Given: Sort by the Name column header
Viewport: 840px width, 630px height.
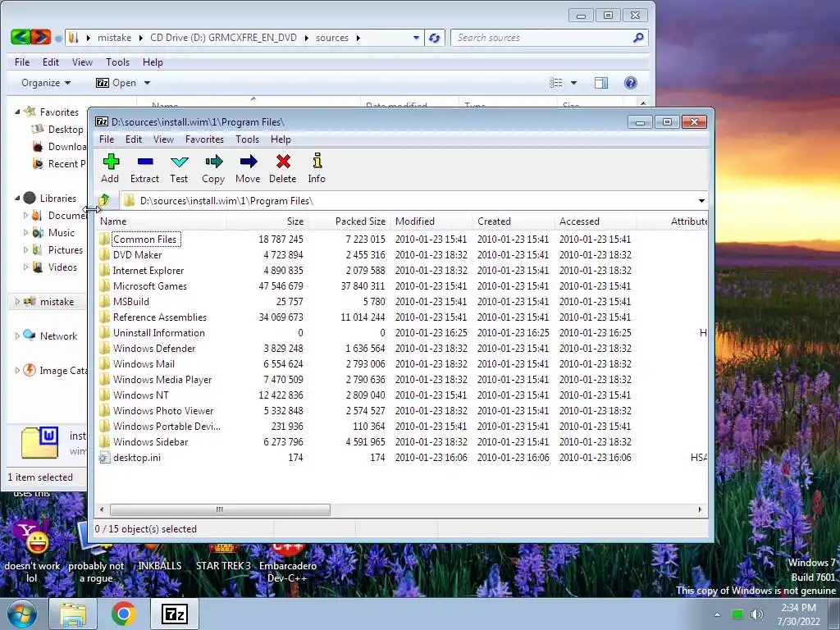Looking at the screenshot, I should tap(160, 221).
